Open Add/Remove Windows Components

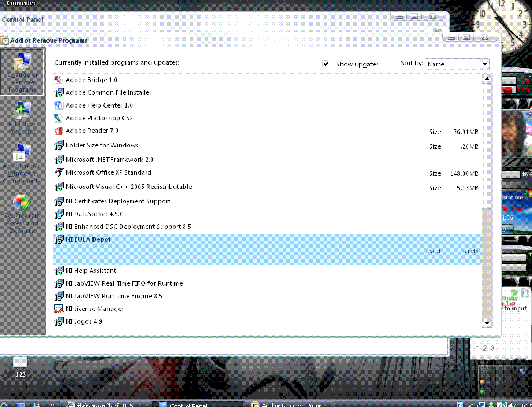pyautogui.click(x=22, y=164)
